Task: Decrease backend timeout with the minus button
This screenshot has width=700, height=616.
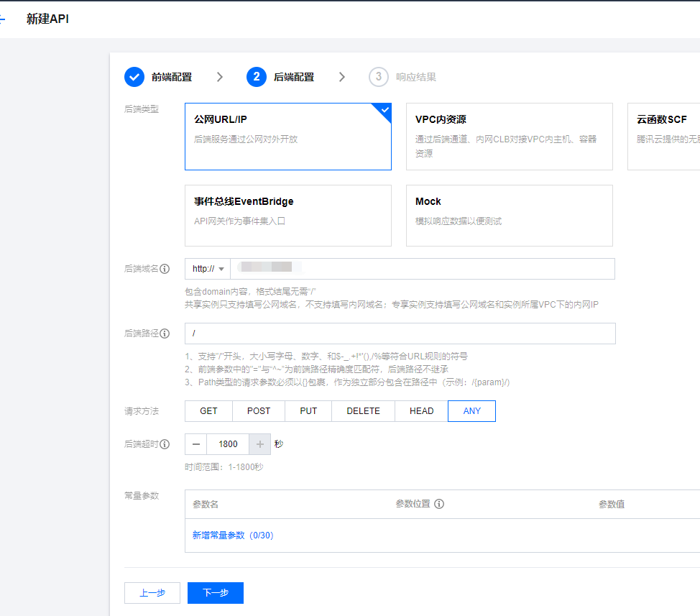Action: click(196, 444)
